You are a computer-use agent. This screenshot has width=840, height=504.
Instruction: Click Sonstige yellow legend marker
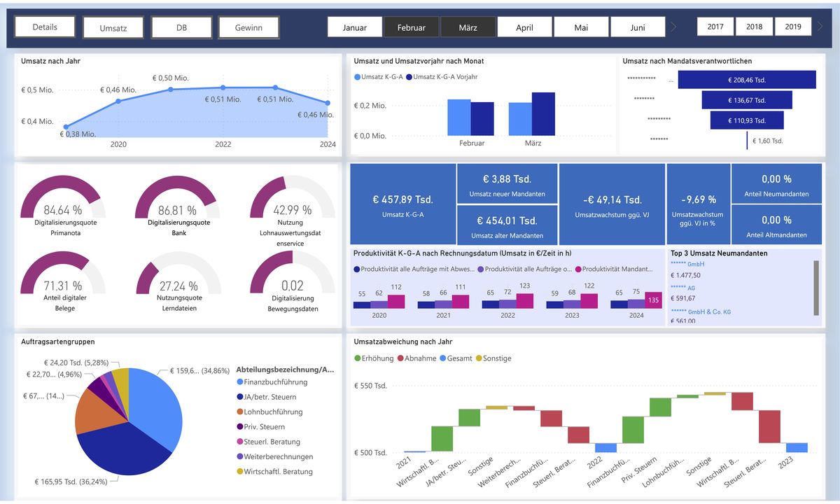479,358
